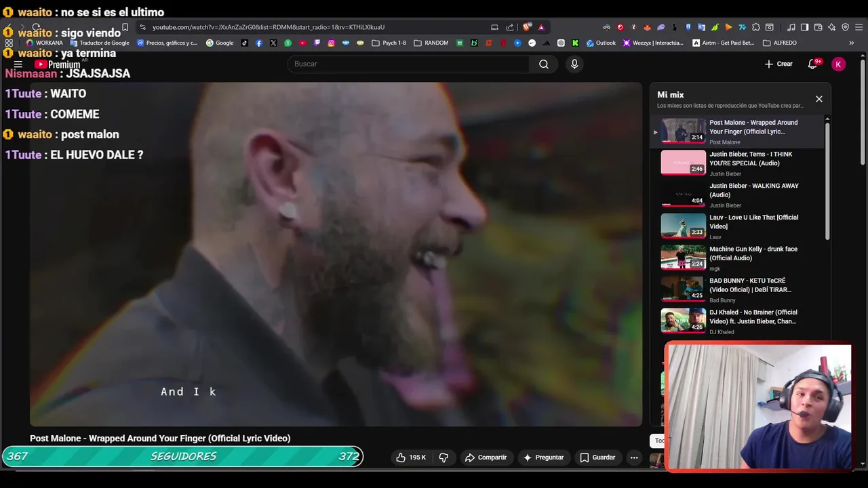This screenshot has height=488, width=868.
Task: Open the YouTube hamburger guide menu
Action: click(x=18, y=64)
